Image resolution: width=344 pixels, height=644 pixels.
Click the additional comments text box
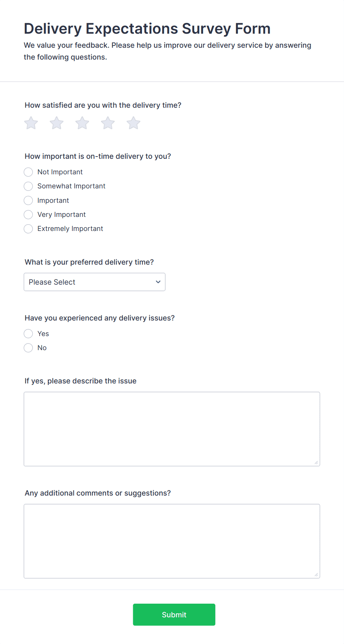click(172, 541)
